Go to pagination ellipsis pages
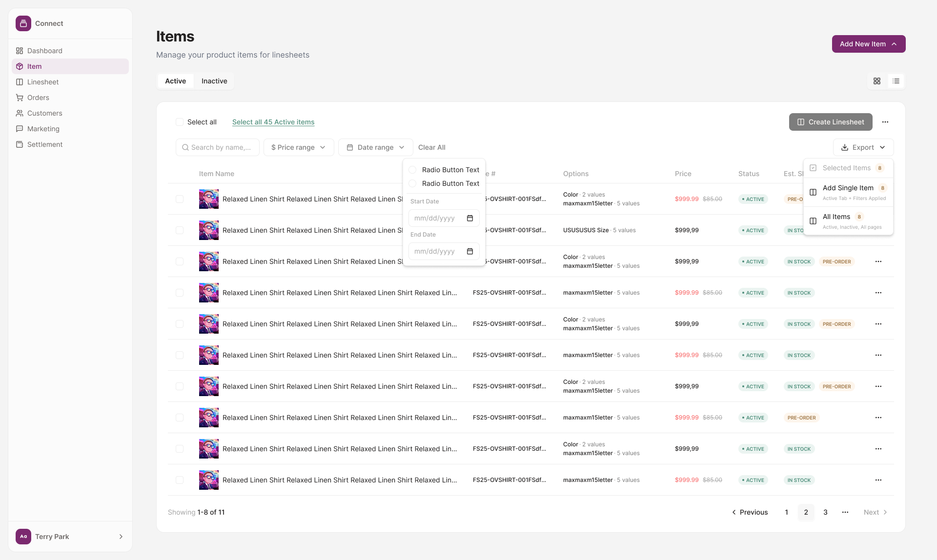Screen dimensions: 937x560 click(845, 512)
